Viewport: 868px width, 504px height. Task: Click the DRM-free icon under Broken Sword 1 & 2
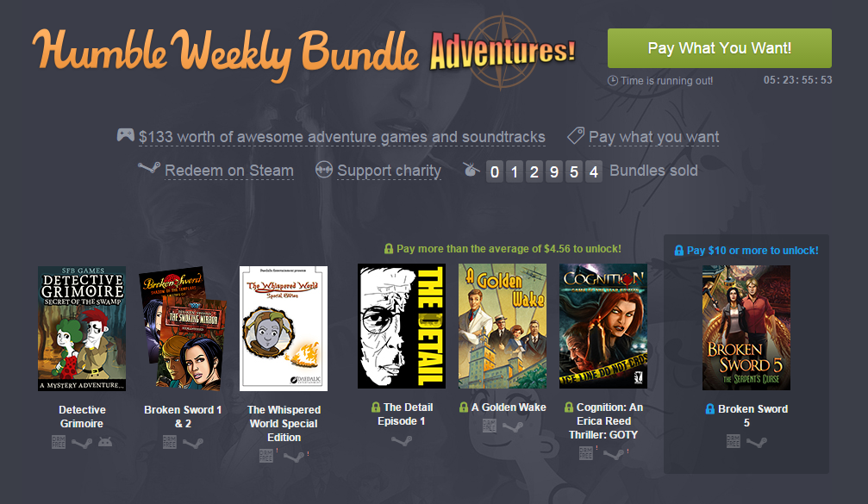(x=170, y=441)
